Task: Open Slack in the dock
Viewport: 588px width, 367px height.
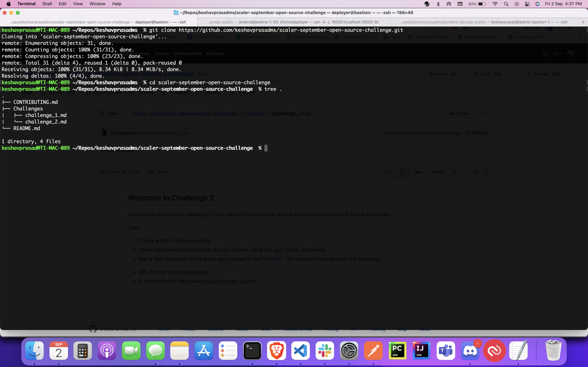Action: pos(325,351)
